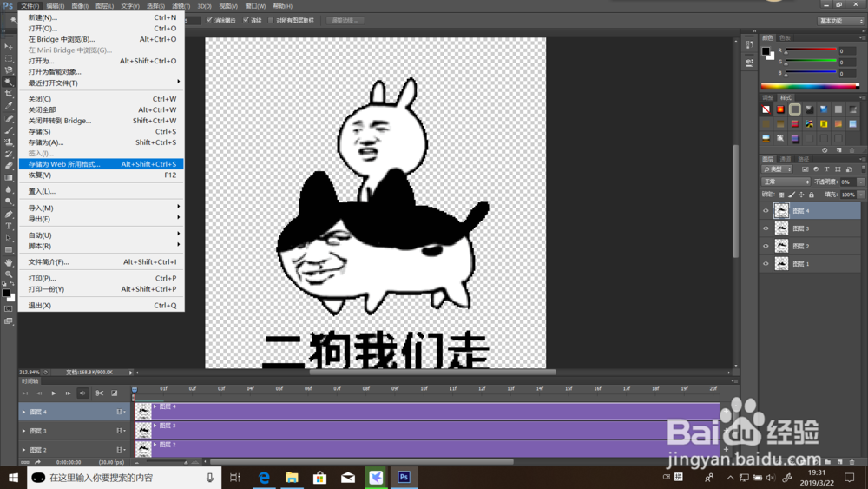The height and width of the screenshot is (489, 868).
Task: Select the Gradient tool
Action: tap(9, 178)
